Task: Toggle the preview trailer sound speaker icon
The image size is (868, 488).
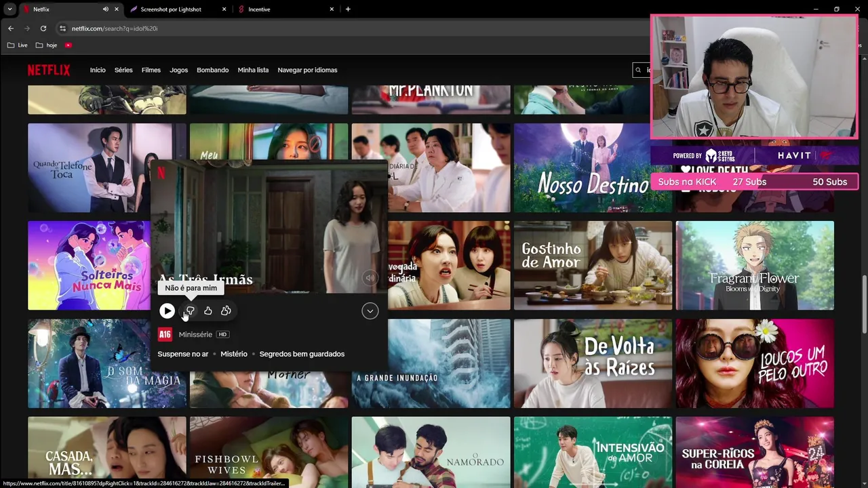Action: (x=370, y=277)
